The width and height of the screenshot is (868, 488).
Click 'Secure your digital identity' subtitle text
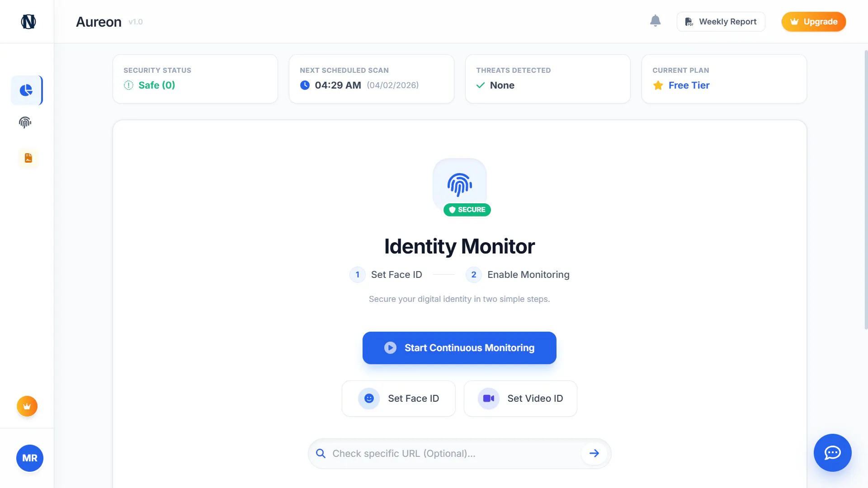(x=459, y=299)
